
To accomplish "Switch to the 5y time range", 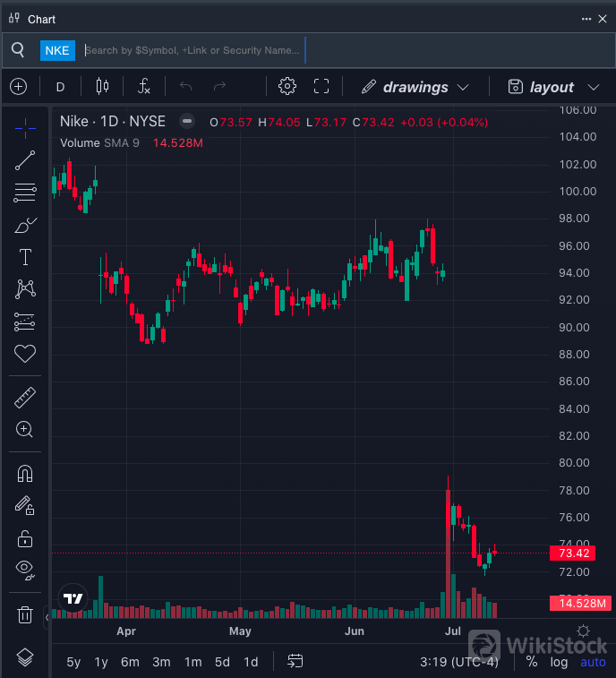I will tap(73, 662).
